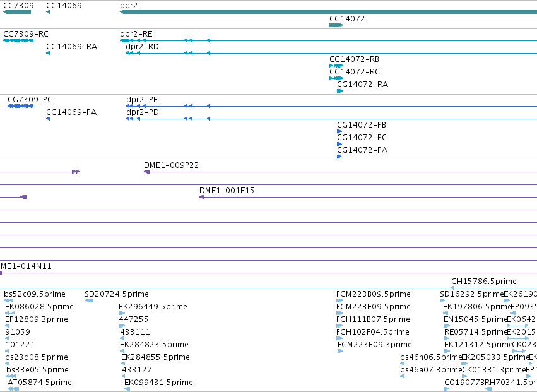Image resolution: width=537 pixels, height=392 pixels.
Task: Open EST EK296449.5prime
Action: [153, 307]
